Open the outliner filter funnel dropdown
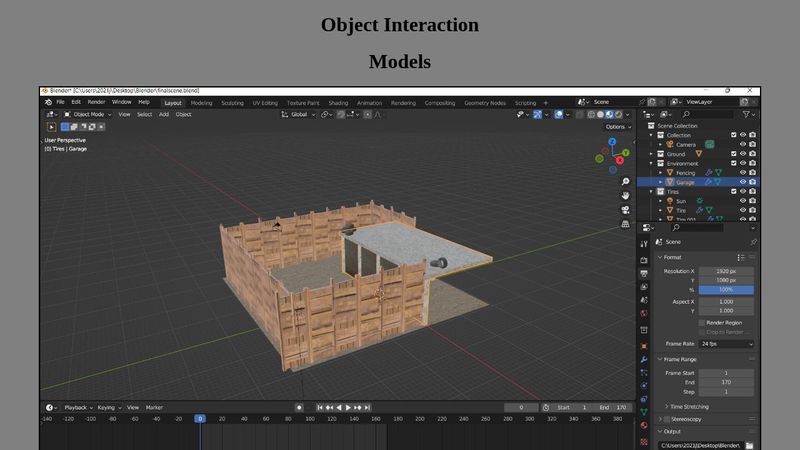Image resolution: width=800 pixels, height=450 pixels. click(748, 115)
